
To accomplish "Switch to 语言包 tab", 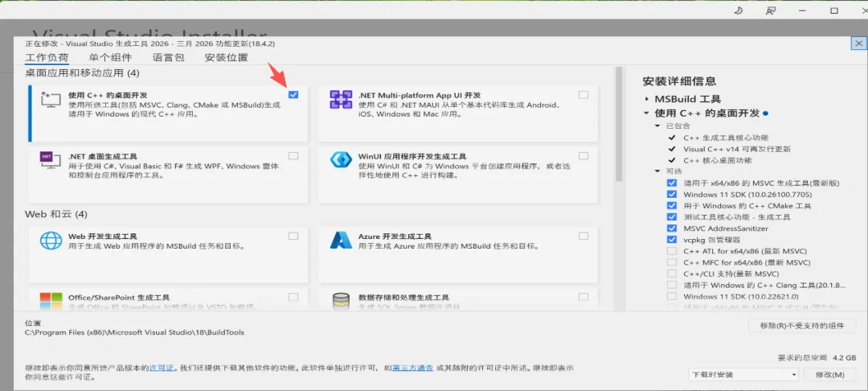I will coord(168,58).
